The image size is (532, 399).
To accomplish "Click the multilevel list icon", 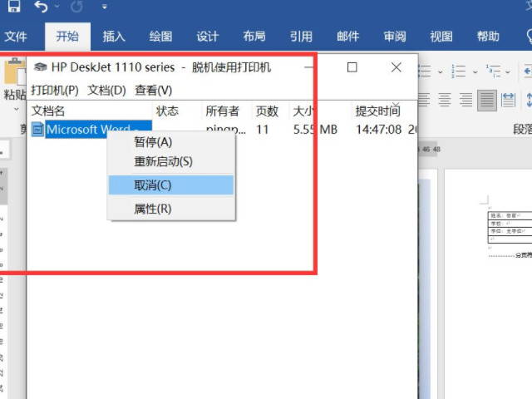I will pyautogui.click(x=493, y=71).
